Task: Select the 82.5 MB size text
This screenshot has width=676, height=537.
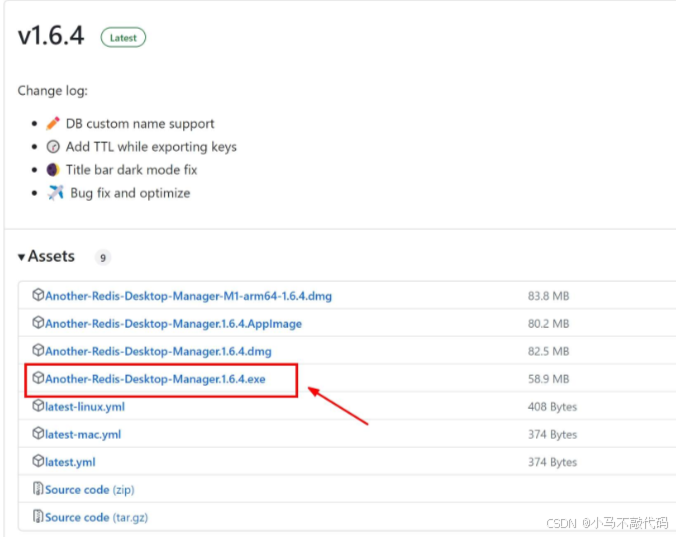Action: tap(548, 351)
